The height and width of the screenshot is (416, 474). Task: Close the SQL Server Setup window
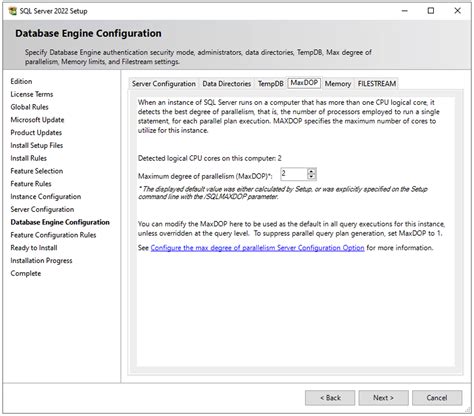458,11
